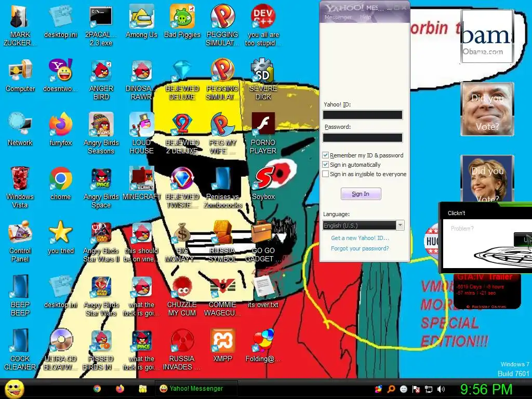Open the BEJEWED 2 DELUXE icon
The width and height of the screenshot is (532, 399).
tap(182, 134)
